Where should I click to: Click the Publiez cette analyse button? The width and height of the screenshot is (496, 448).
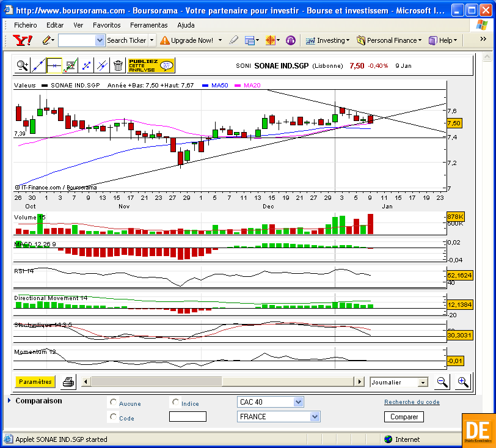151,65
